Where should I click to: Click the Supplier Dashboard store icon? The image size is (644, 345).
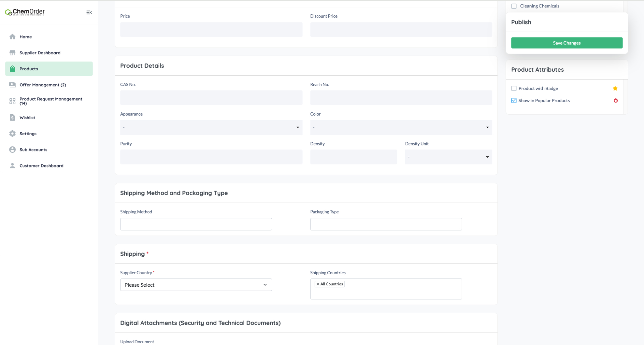click(x=12, y=53)
